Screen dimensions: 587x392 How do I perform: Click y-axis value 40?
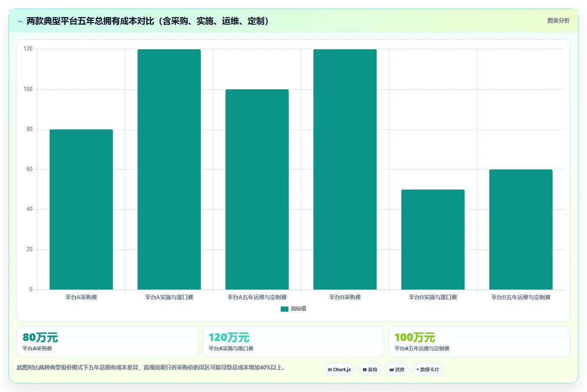[29, 209]
